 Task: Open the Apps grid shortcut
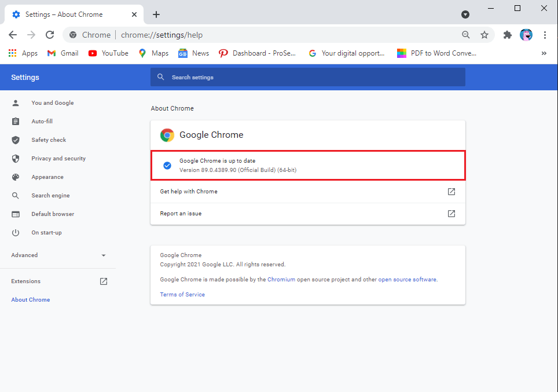pos(23,53)
